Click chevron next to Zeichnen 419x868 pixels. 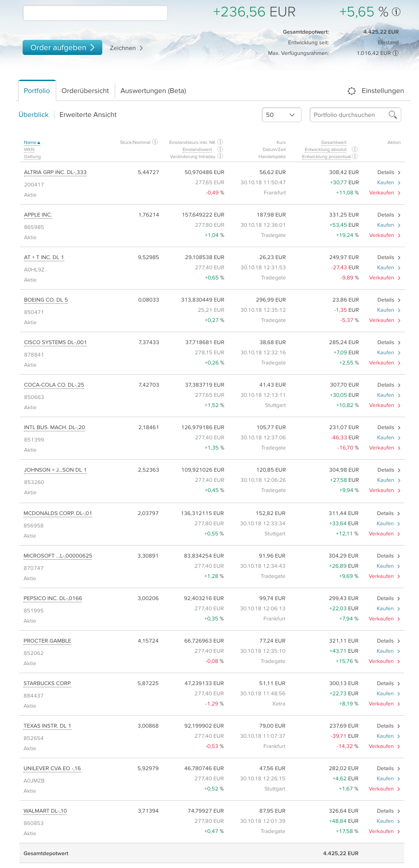click(141, 48)
